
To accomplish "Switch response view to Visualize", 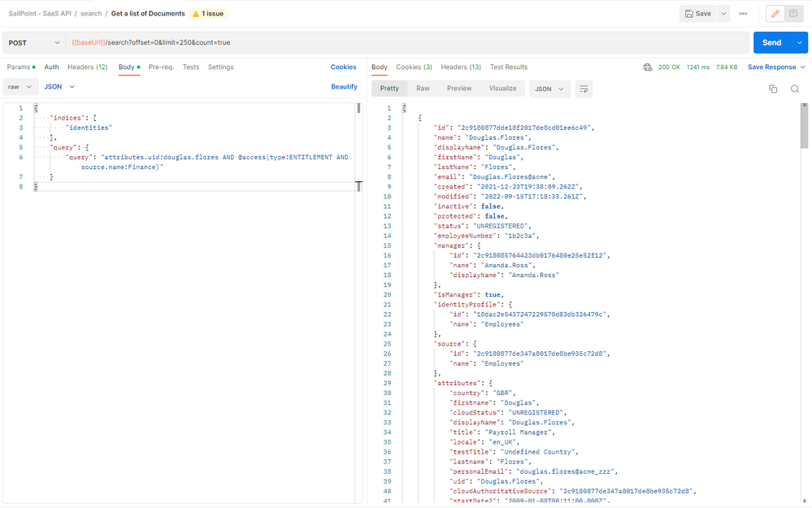I will pos(502,89).
